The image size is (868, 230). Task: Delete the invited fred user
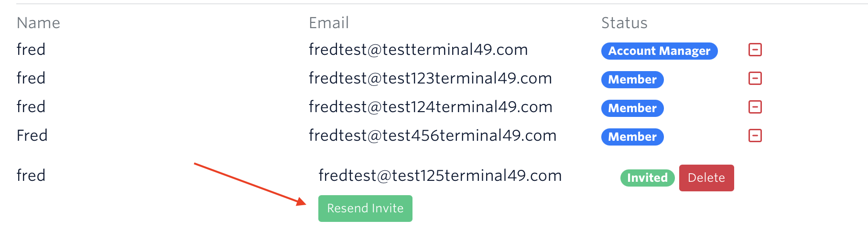(x=706, y=178)
